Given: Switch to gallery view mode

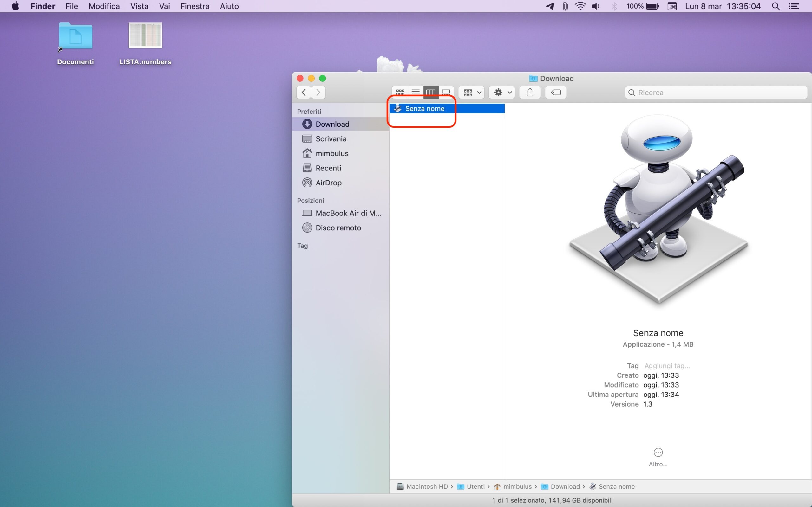Looking at the screenshot, I should [x=446, y=92].
